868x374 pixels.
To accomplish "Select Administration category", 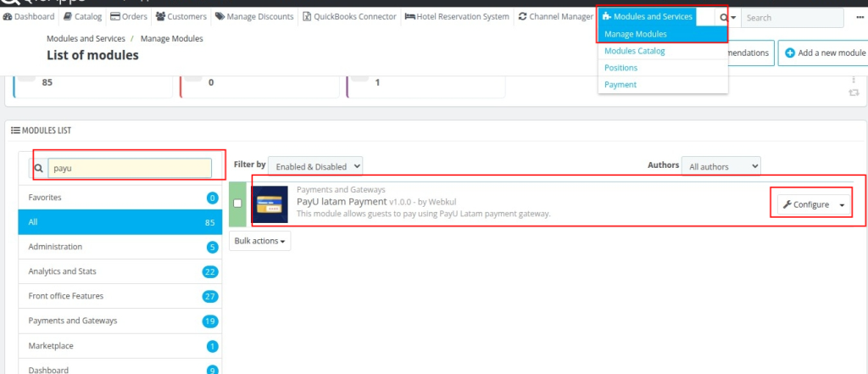I will [x=120, y=247].
